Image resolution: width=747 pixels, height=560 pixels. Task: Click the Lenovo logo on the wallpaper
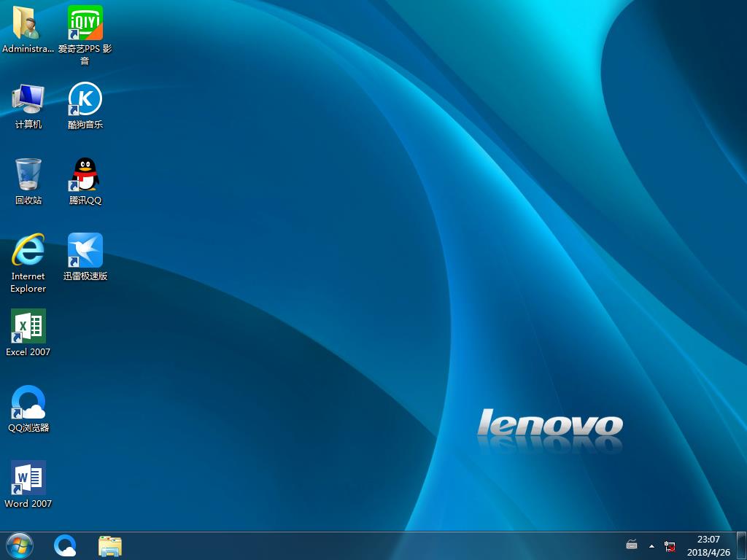point(549,425)
